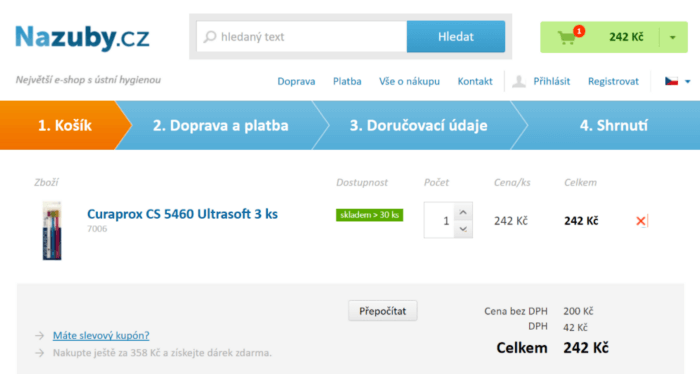Go to step 2. Doprava a platba

click(221, 125)
